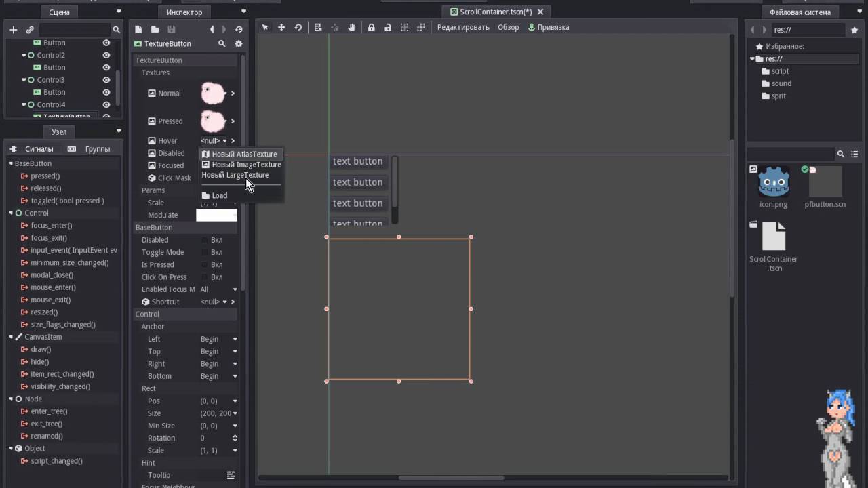Select the pfbutton.scn file thumbnail
Screen dimensions: 868x488
(x=825, y=182)
